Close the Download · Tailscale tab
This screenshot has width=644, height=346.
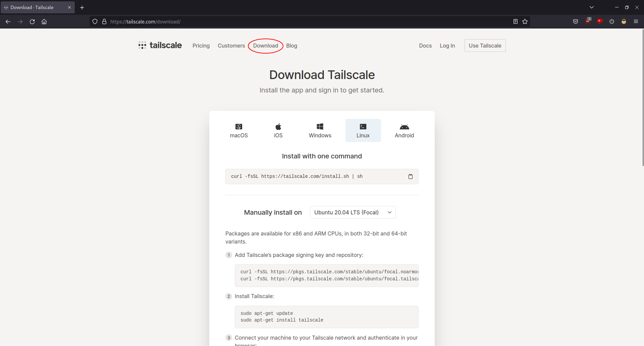(x=69, y=7)
